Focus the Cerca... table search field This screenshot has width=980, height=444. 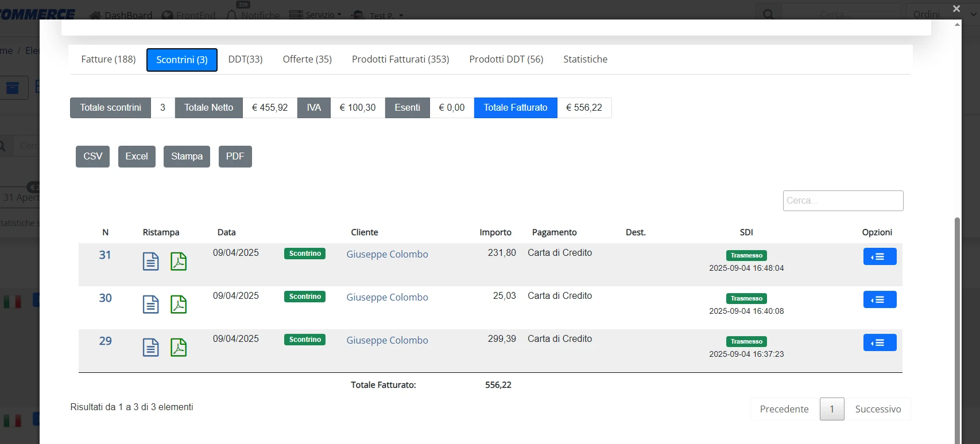point(843,201)
